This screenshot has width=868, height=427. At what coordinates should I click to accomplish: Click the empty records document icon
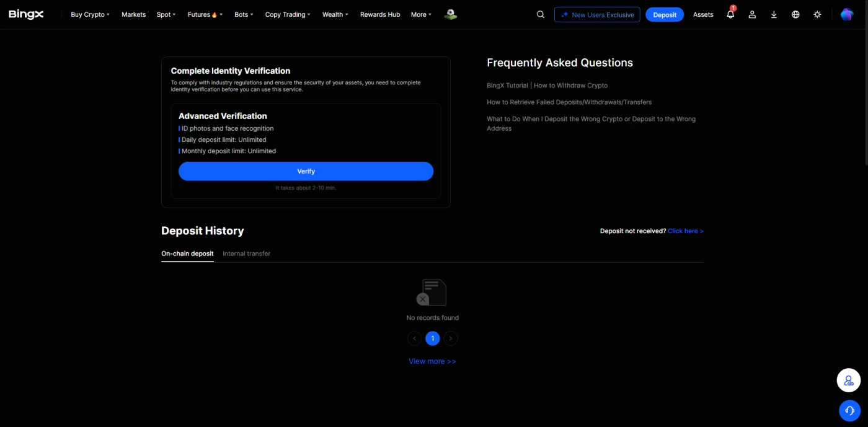(432, 292)
